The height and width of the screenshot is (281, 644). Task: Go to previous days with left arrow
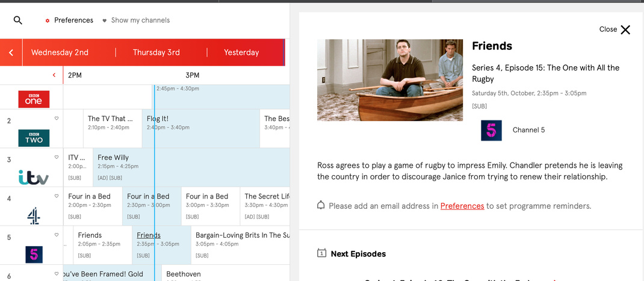click(11, 52)
